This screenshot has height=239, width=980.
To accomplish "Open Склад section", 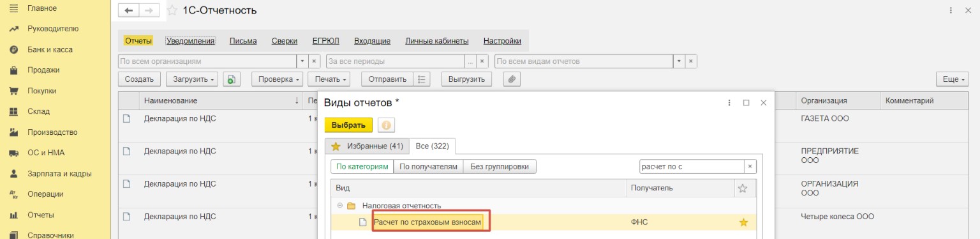I will [38, 111].
